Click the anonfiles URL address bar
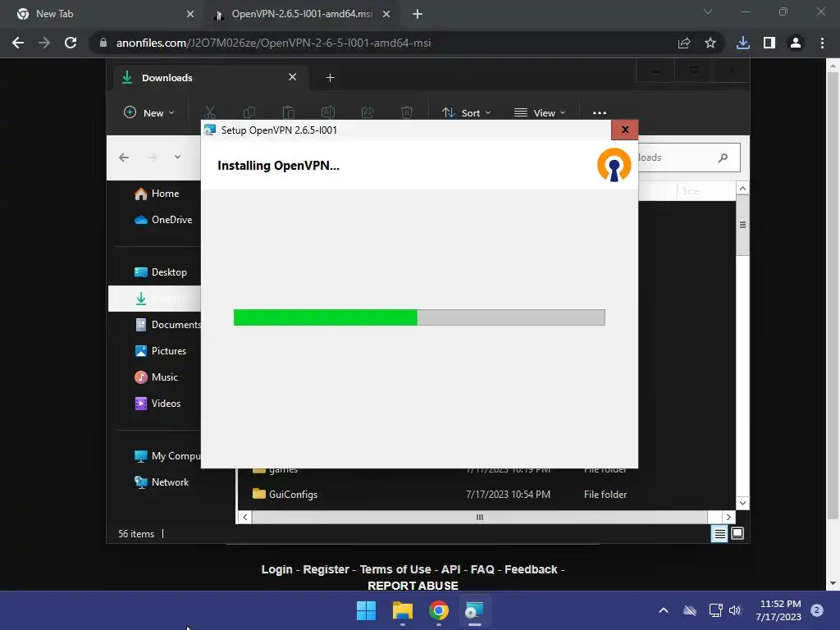Screen dimensions: 840x630 [386, 43]
